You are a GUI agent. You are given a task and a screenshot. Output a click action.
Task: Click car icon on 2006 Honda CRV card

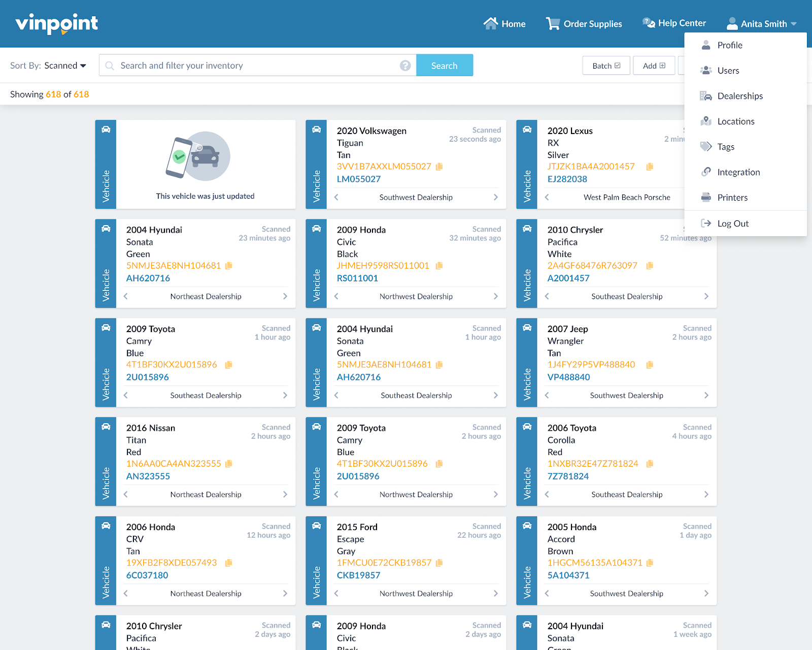click(x=106, y=526)
